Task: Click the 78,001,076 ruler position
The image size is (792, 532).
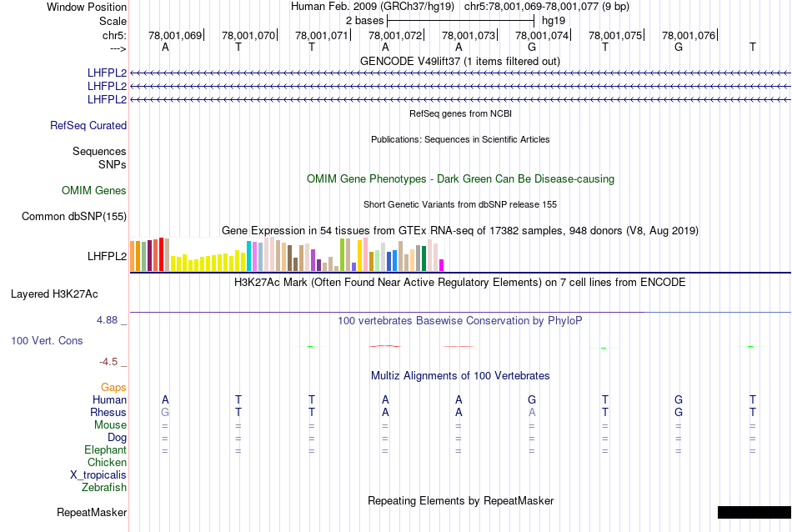Action: (x=689, y=35)
